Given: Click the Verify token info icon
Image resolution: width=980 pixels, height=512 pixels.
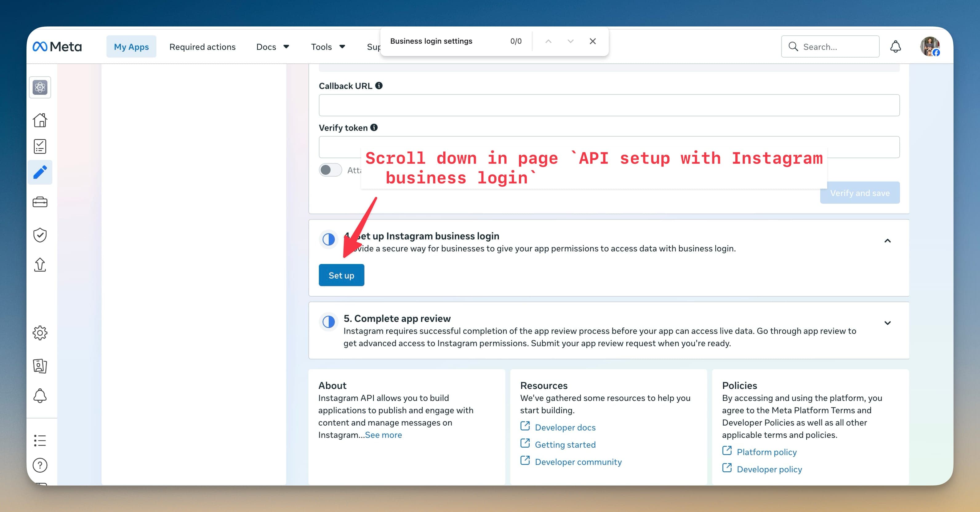Looking at the screenshot, I should 374,127.
